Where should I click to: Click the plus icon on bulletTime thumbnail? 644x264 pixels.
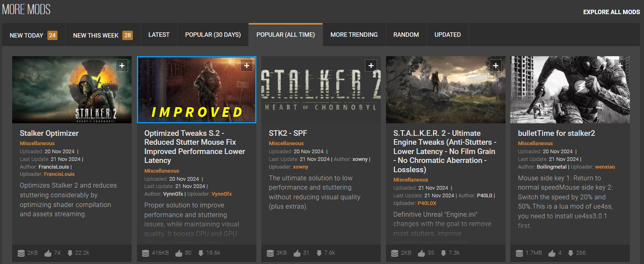(x=620, y=65)
